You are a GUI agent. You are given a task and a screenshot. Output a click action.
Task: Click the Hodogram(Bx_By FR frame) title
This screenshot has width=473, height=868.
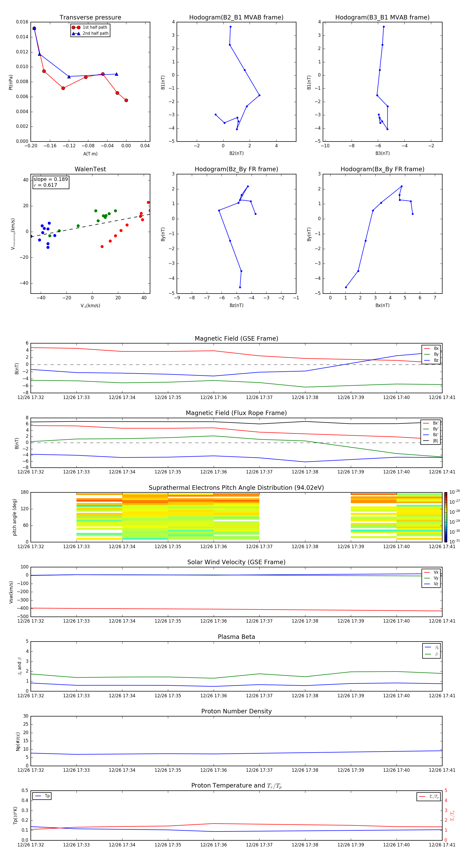[382, 169]
